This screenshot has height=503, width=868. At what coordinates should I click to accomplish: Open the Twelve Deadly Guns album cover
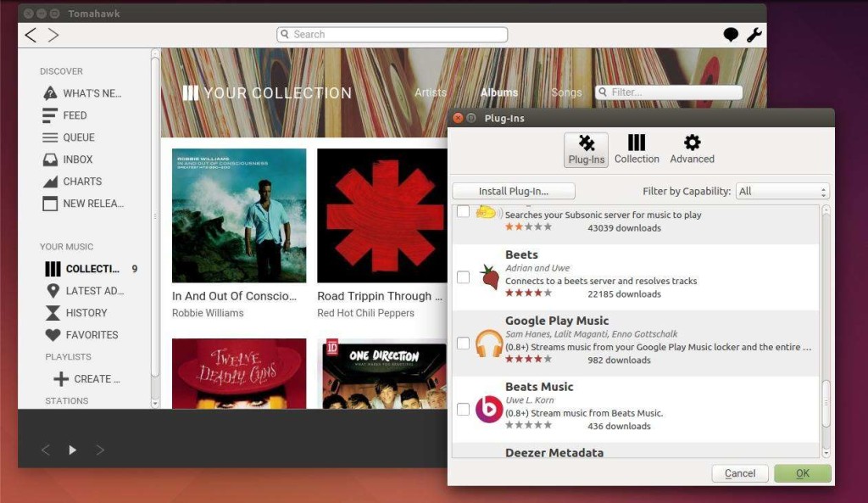[239, 374]
